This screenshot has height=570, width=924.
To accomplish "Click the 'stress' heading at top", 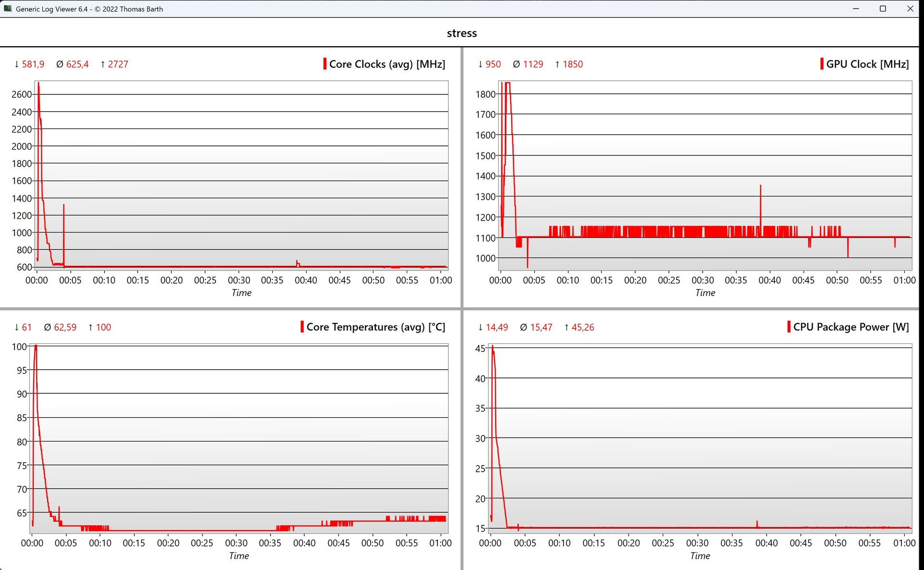I will pos(462,33).
